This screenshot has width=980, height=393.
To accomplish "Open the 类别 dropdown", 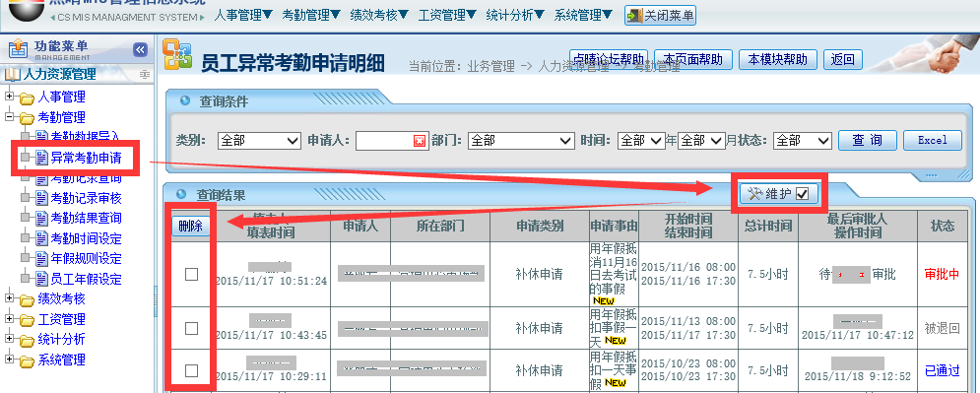I will click(x=259, y=141).
